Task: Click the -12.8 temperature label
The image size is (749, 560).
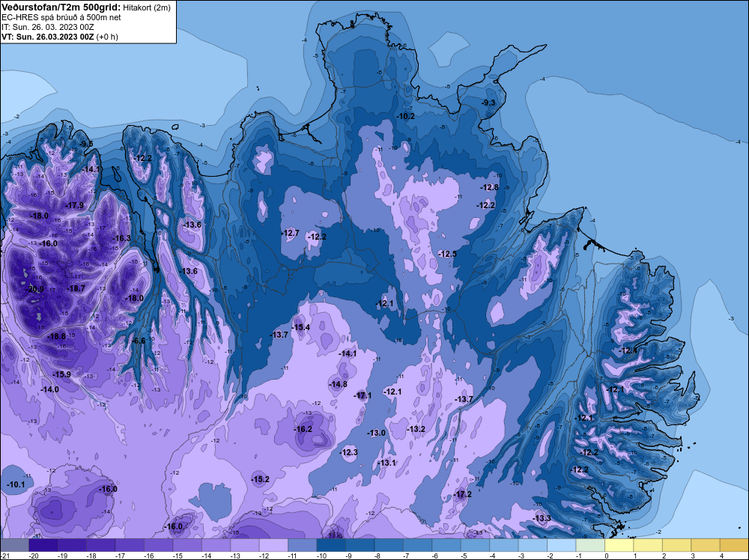Action: coord(490,187)
